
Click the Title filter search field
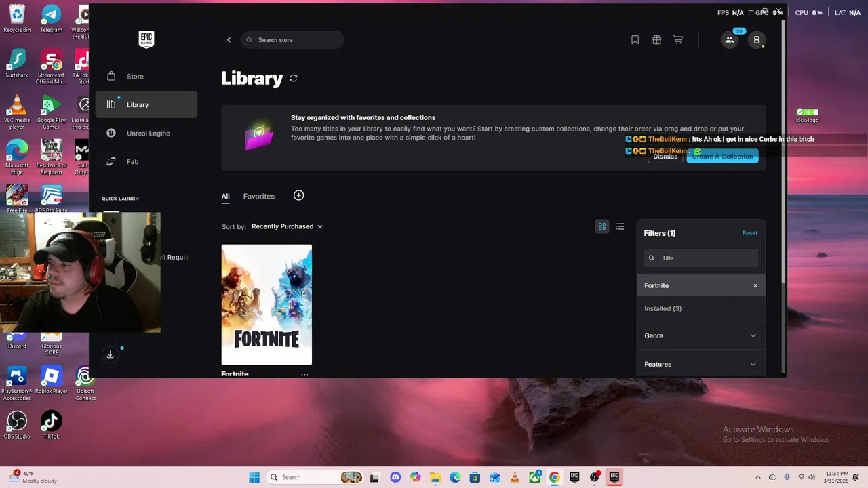coord(701,258)
